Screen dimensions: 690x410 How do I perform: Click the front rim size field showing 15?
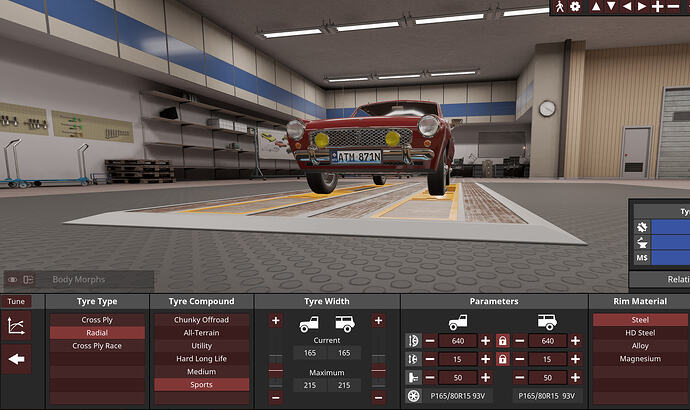tap(458, 359)
